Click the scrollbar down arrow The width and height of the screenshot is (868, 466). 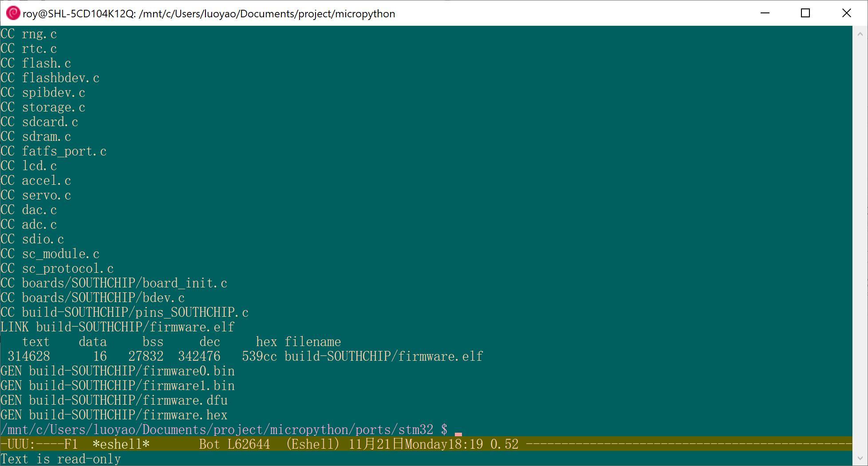coord(860,458)
